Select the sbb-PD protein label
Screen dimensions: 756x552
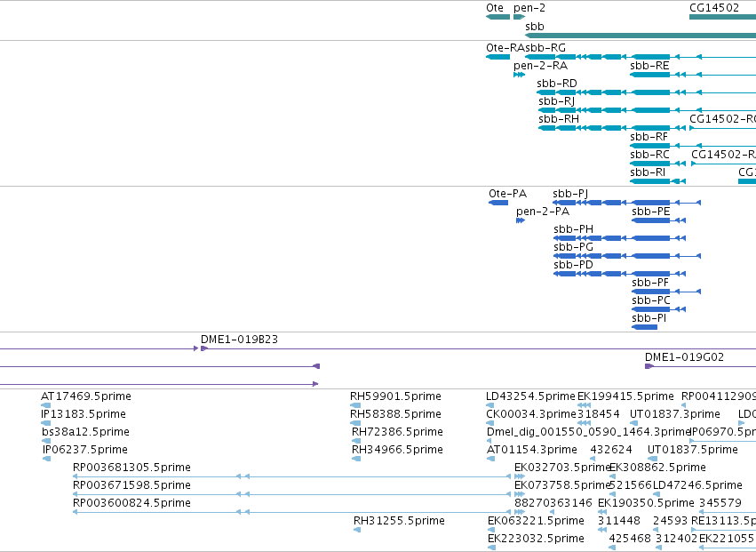point(573,265)
